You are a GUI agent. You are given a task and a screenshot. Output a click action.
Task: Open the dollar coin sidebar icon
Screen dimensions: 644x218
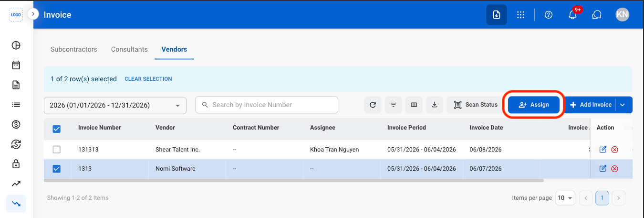tap(16, 125)
